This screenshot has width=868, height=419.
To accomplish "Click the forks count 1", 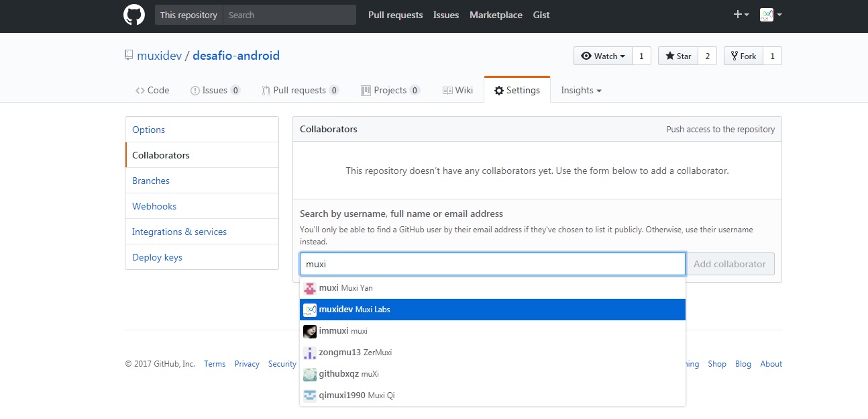I will coord(772,56).
